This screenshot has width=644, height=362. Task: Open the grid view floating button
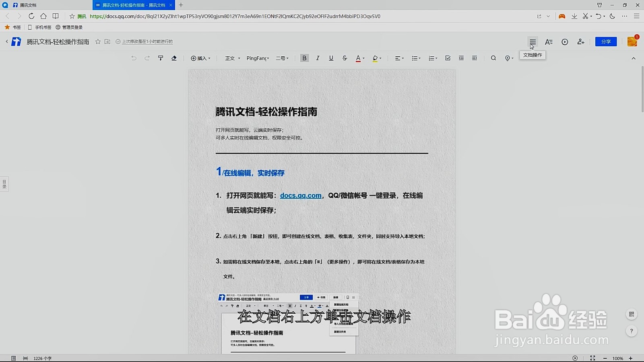click(x=632, y=314)
